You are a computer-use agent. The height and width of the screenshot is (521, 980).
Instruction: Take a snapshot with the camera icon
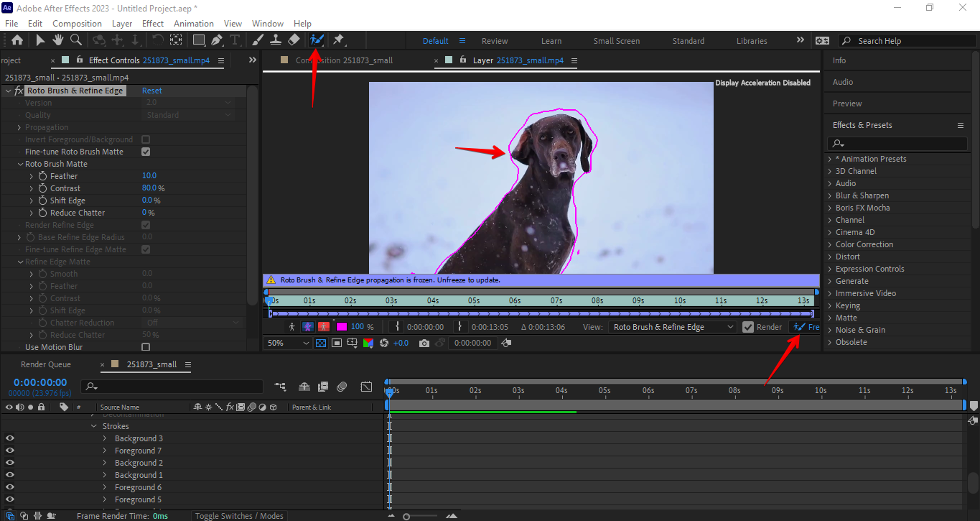[424, 343]
